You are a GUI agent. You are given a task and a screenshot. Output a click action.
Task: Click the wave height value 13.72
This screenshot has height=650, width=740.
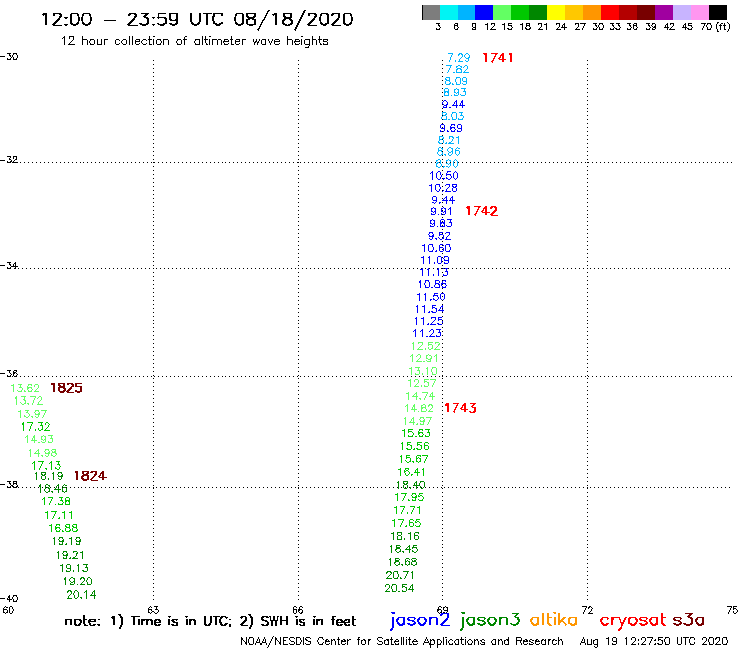pyautogui.click(x=28, y=401)
